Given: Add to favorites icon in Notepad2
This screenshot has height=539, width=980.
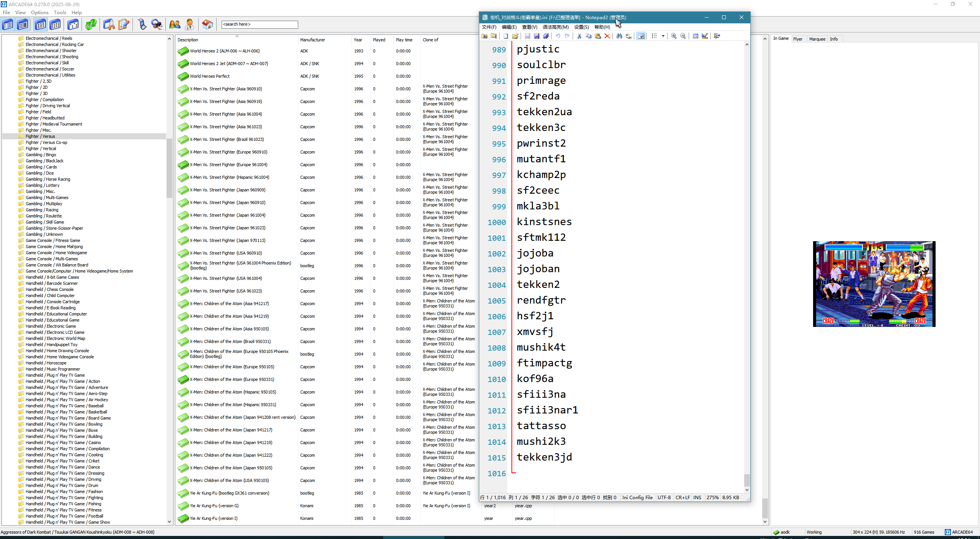Looking at the screenshot, I should pyautogui.click(x=485, y=36).
